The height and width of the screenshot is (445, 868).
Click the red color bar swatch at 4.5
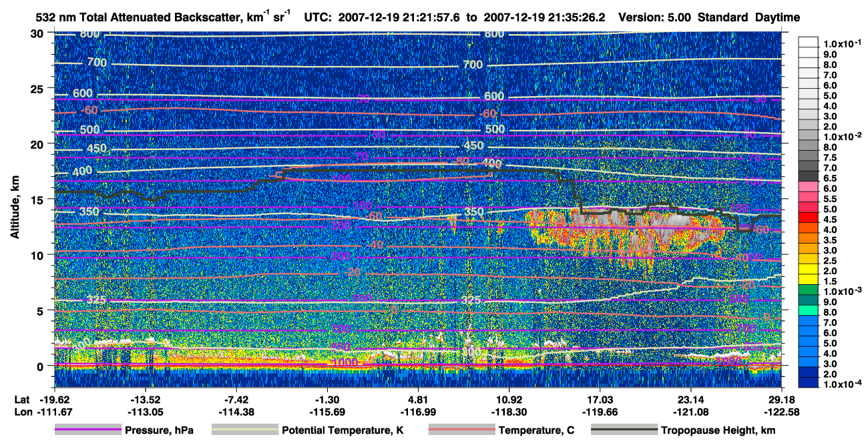tap(809, 216)
